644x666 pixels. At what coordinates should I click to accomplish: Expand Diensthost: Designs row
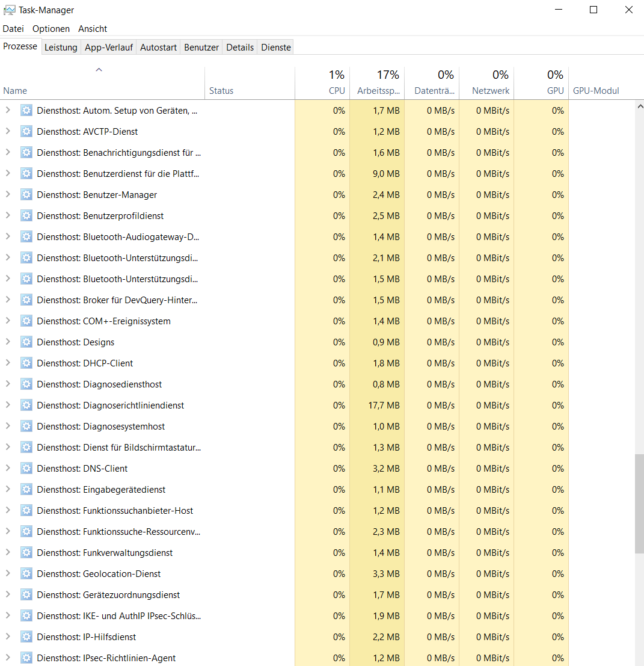[8, 342]
